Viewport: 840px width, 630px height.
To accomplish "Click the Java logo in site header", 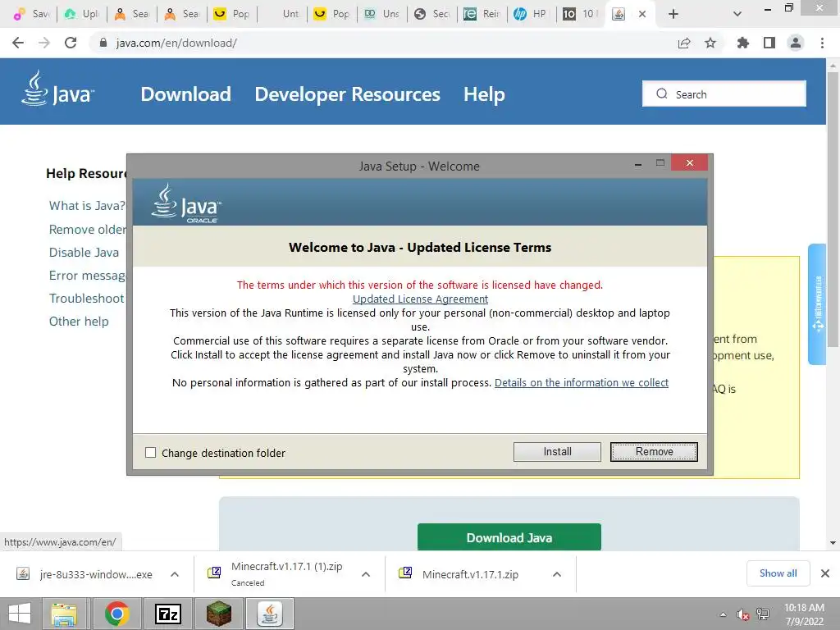I will pyautogui.click(x=58, y=89).
